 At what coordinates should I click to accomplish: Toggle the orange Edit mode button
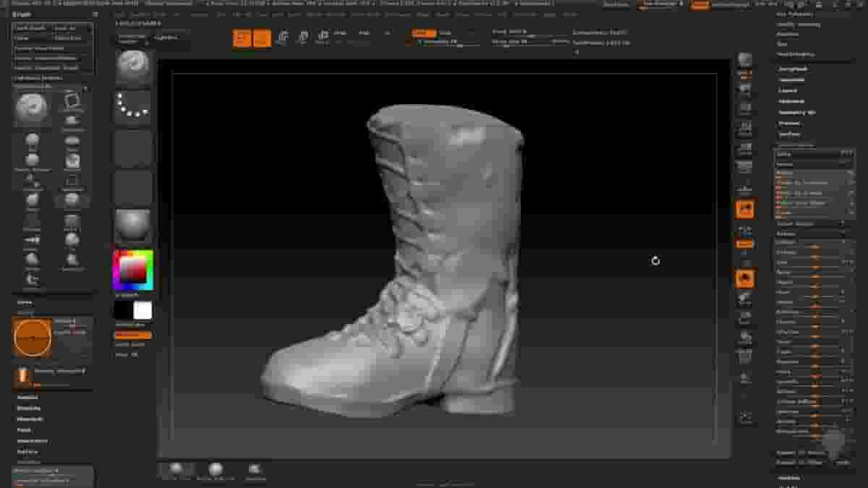tap(241, 34)
